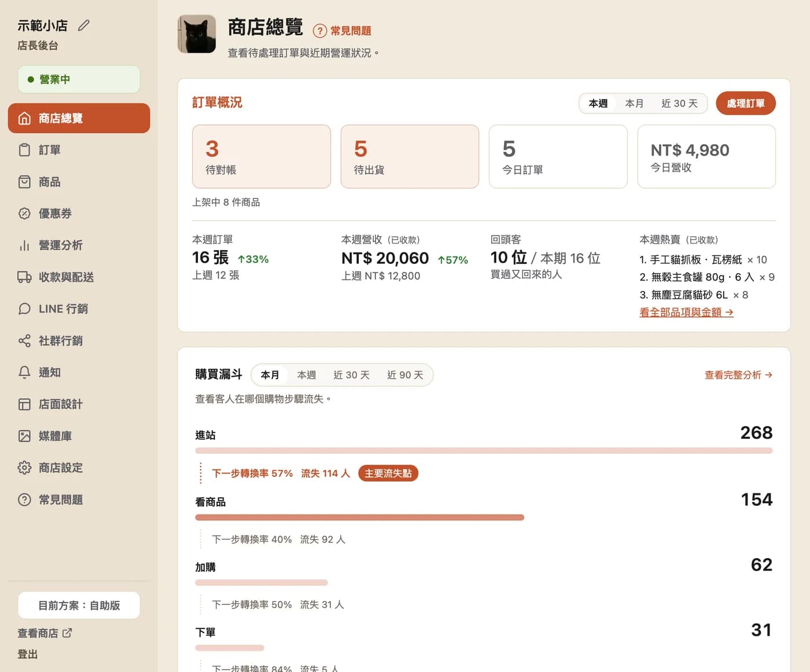Click the ↑57% weekly revenue indicator
Viewport: 810px width, 672px height.
[453, 260]
